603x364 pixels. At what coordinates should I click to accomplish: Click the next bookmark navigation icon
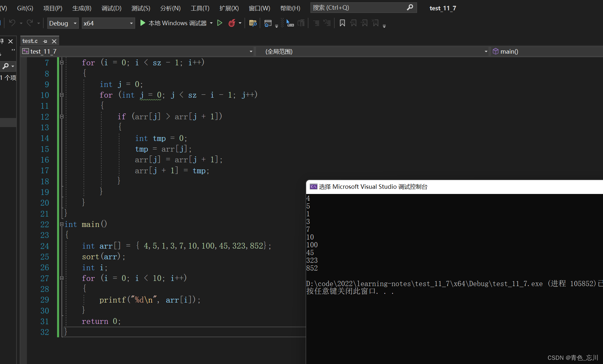coord(364,23)
